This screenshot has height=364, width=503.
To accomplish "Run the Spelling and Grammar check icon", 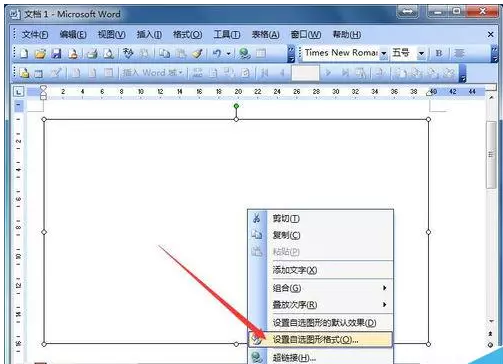I will pos(128,53).
